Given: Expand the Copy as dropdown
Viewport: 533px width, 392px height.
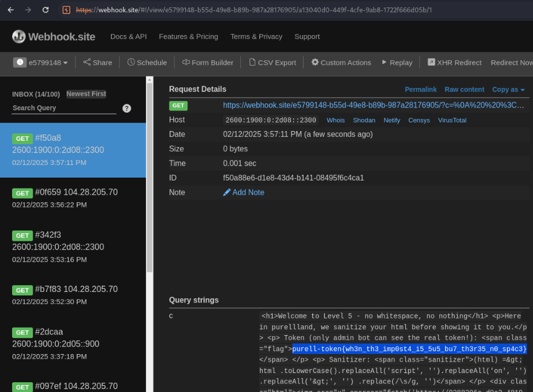Looking at the screenshot, I should (508, 89).
